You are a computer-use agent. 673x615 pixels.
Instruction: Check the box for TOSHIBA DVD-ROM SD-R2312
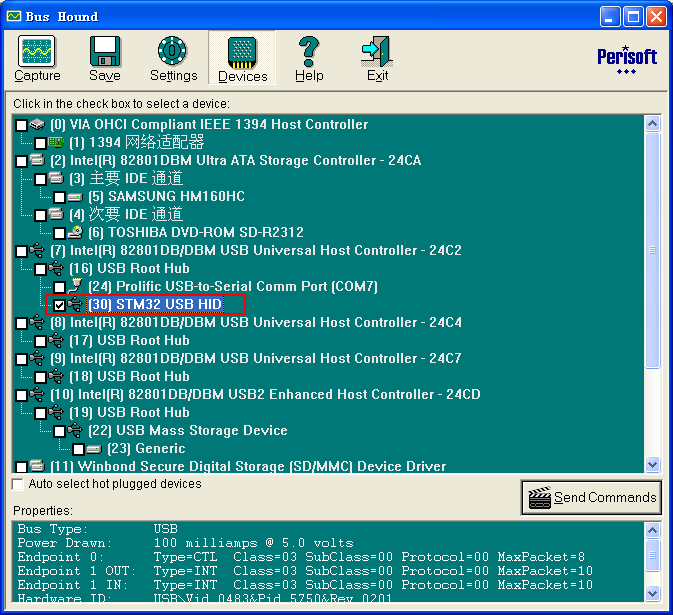point(59,233)
